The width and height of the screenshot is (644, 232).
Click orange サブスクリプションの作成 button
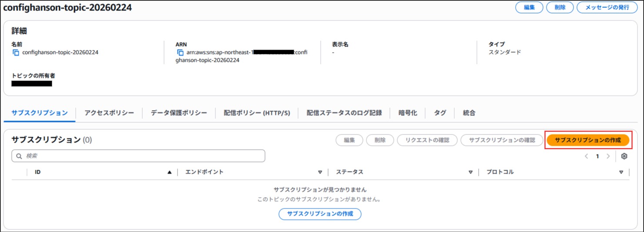point(588,140)
